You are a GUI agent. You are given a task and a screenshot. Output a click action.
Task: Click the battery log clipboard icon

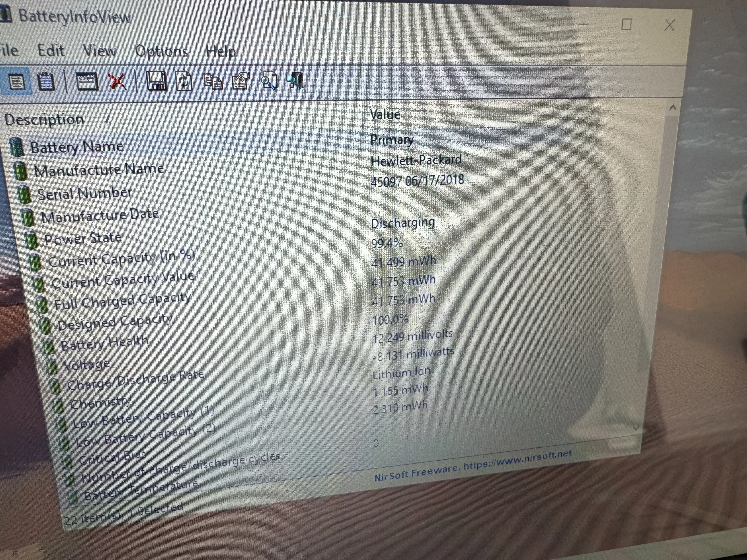pos(46,82)
